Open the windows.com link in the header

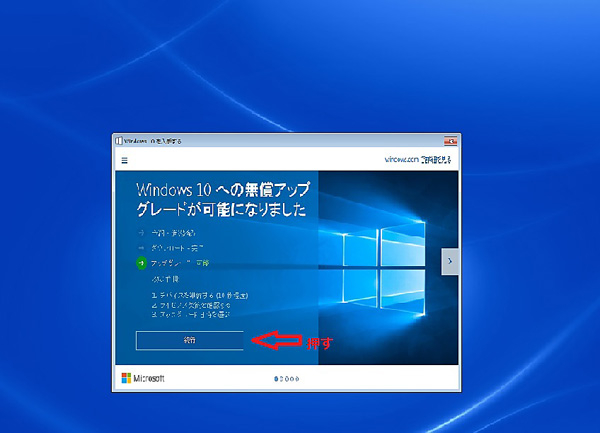(418, 160)
